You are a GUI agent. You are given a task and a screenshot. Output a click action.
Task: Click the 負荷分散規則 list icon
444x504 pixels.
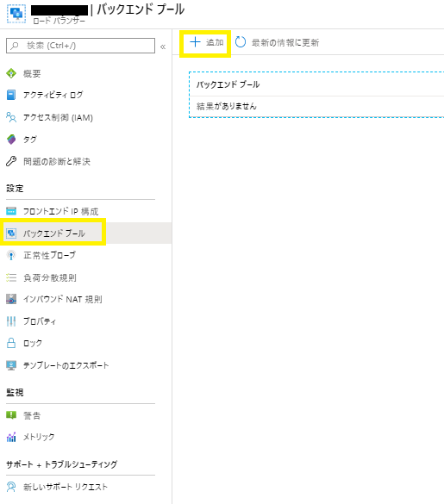11,277
